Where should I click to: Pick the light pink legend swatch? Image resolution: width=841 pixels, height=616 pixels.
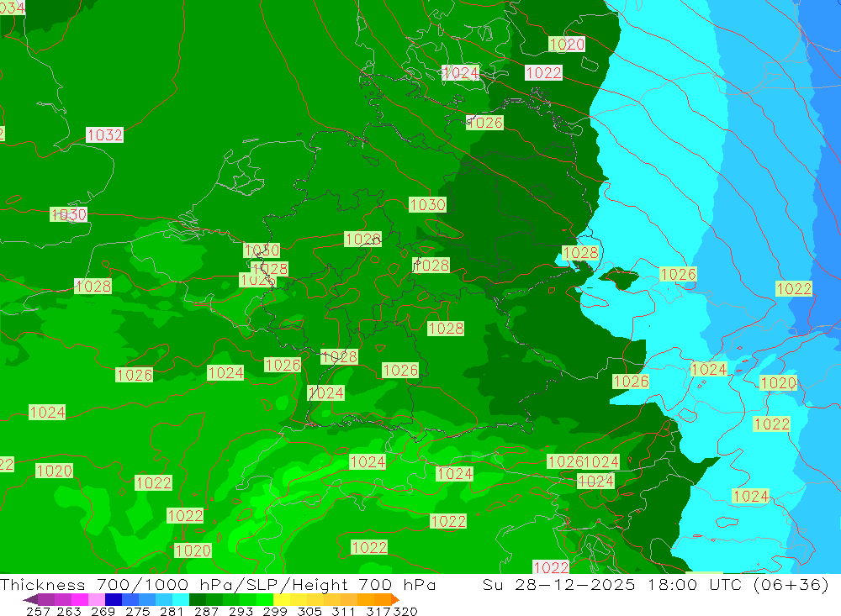coord(97,599)
